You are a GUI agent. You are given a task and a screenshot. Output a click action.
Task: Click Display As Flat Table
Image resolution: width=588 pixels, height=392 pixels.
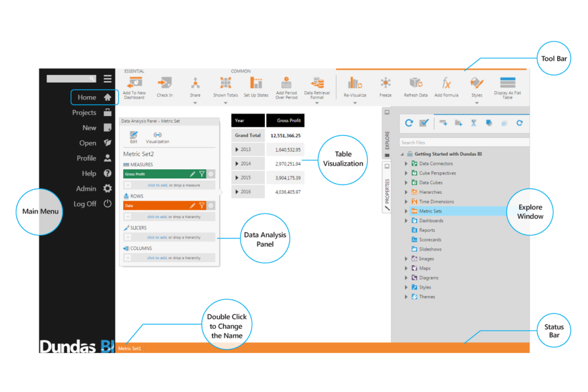507,85
